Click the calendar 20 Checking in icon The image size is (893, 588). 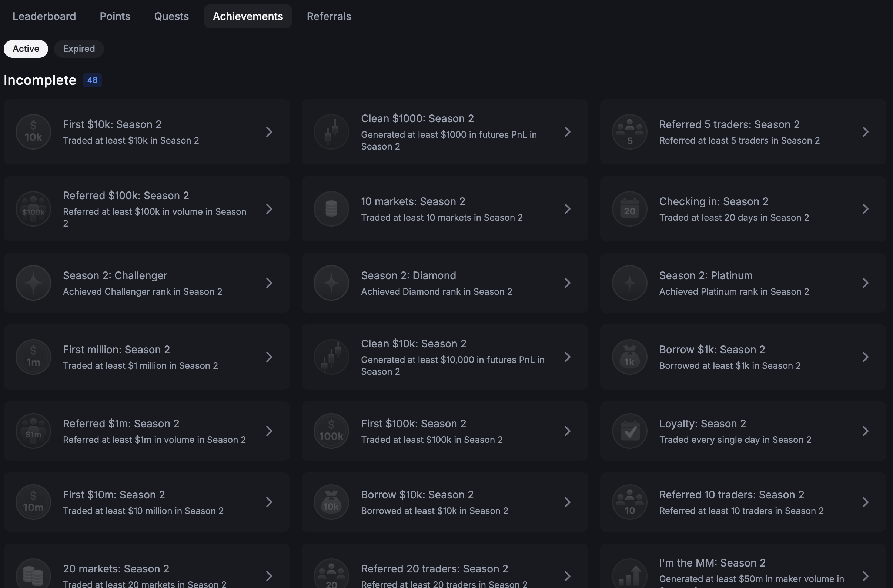pos(629,209)
